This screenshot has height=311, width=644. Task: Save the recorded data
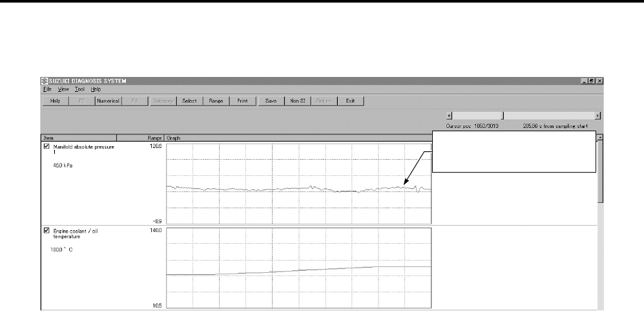pyautogui.click(x=271, y=102)
